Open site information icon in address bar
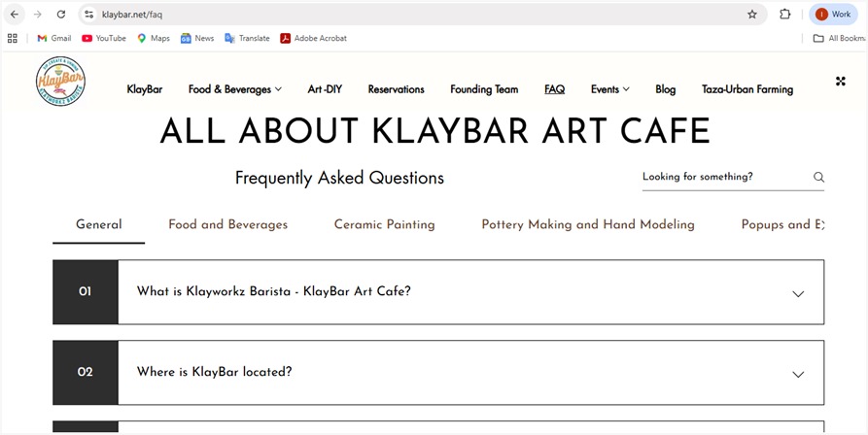The width and height of the screenshot is (868, 435). point(88,15)
